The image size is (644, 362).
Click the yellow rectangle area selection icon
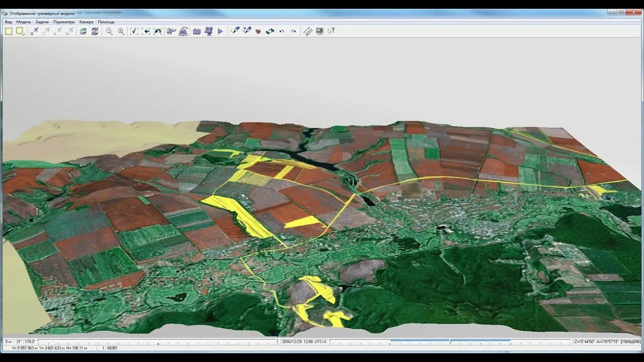[x=9, y=31]
